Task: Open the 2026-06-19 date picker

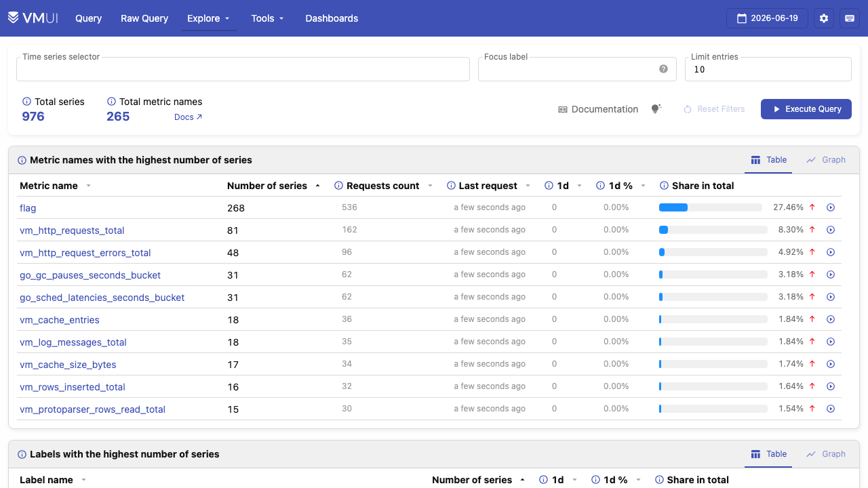Action: coord(767,18)
